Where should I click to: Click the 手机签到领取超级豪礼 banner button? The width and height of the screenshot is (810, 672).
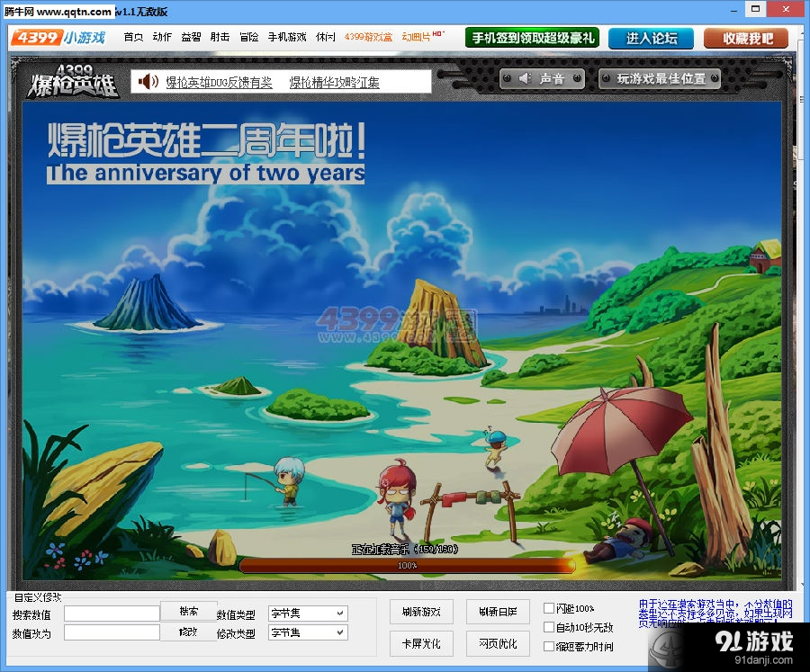click(532, 38)
